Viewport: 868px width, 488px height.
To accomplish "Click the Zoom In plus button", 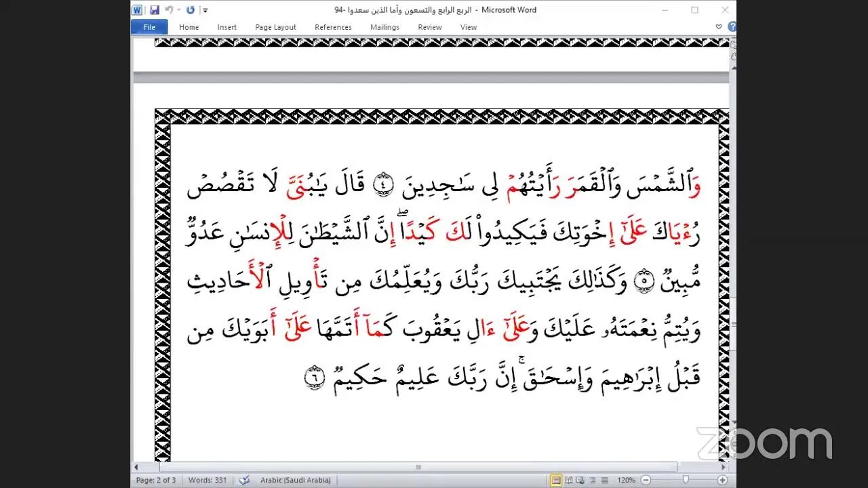I will [x=722, y=480].
